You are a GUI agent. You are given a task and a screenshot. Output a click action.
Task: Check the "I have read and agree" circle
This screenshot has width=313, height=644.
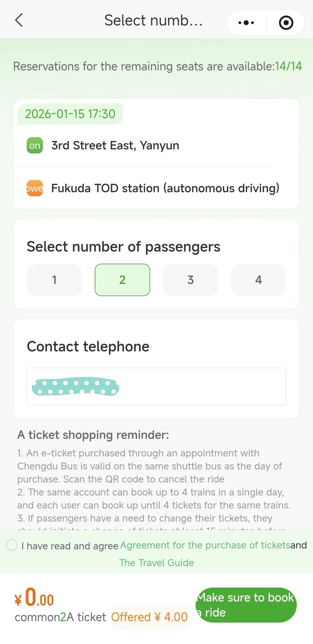coord(12,545)
